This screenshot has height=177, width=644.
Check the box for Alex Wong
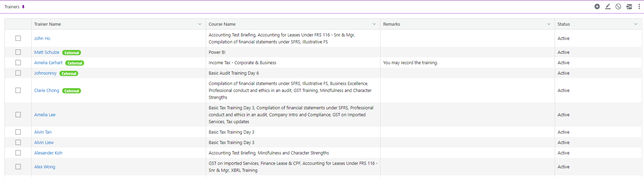point(18,167)
